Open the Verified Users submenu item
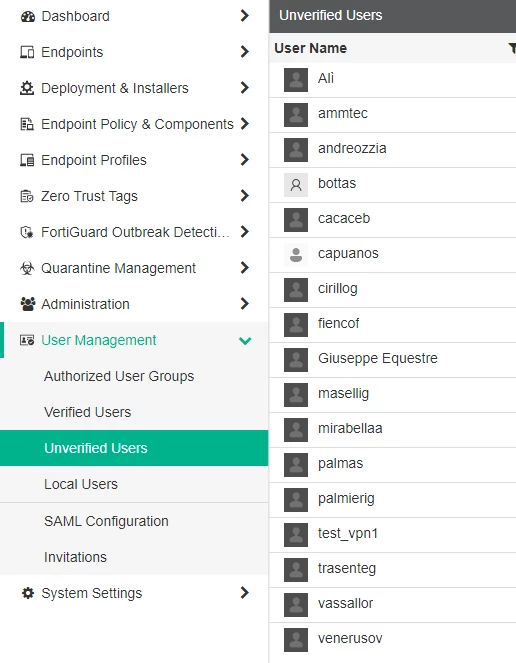The height and width of the screenshot is (663, 516). tap(88, 412)
